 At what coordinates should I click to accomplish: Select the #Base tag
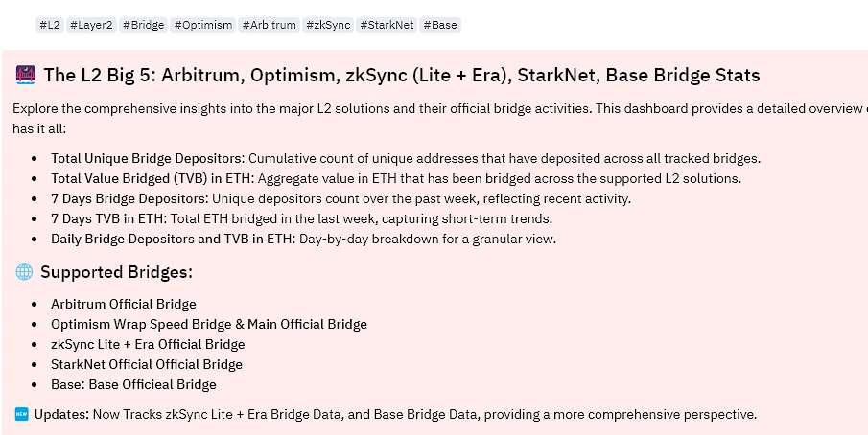[440, 25]
